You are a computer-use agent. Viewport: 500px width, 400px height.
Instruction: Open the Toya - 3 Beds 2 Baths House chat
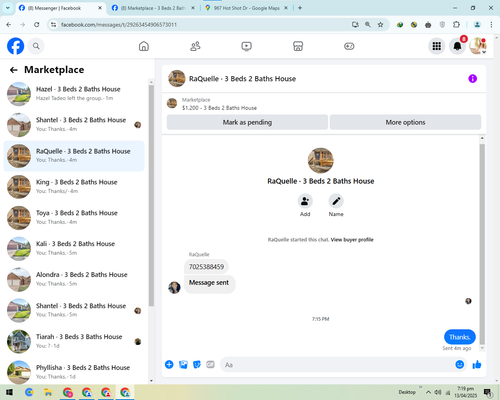(x=74, y=217)
